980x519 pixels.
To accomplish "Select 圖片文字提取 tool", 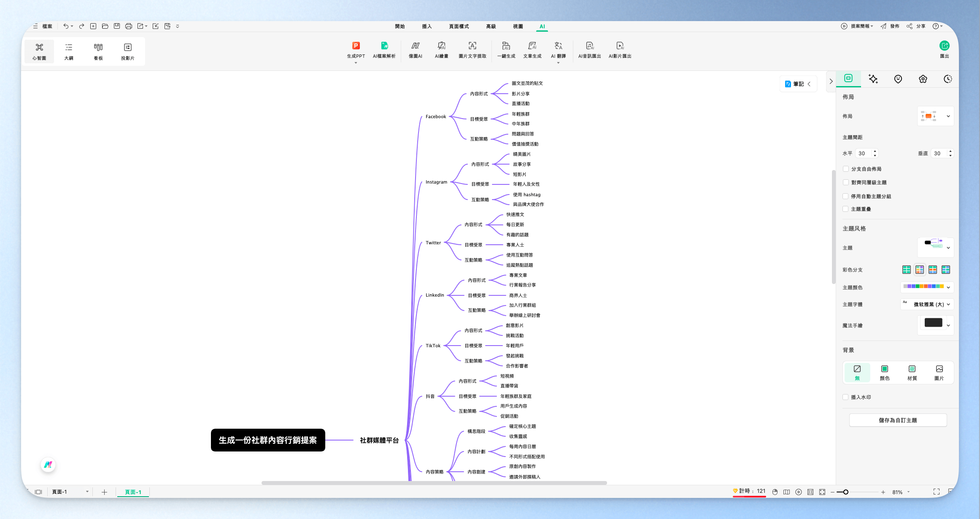I will click(x=472, y=50).
